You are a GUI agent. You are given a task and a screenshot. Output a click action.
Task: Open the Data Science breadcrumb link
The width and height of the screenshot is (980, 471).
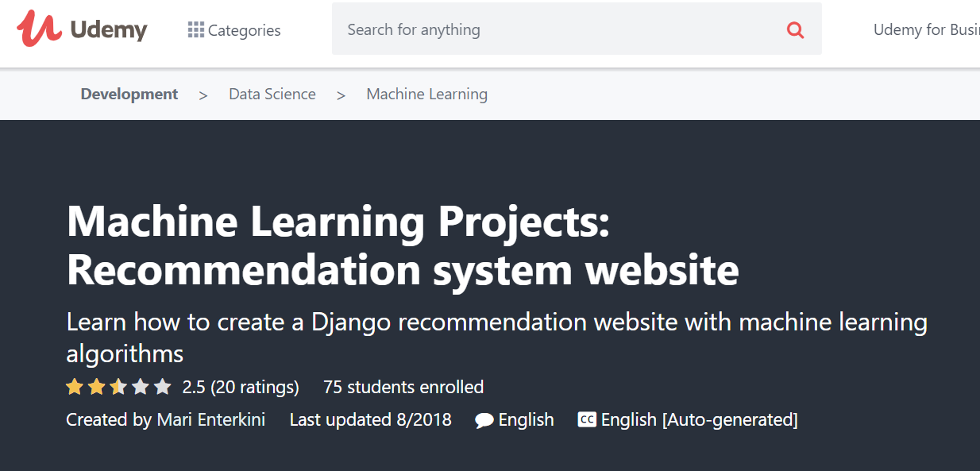(272, 94)
